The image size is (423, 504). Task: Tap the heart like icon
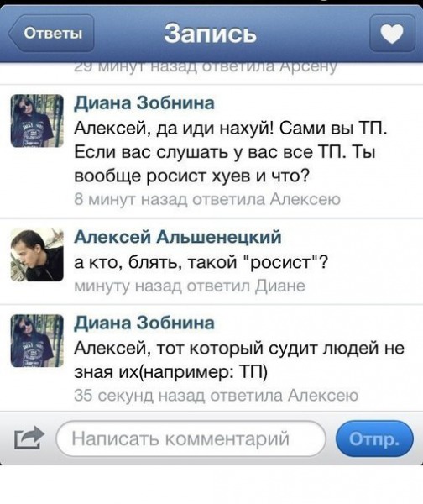point(393,34)
